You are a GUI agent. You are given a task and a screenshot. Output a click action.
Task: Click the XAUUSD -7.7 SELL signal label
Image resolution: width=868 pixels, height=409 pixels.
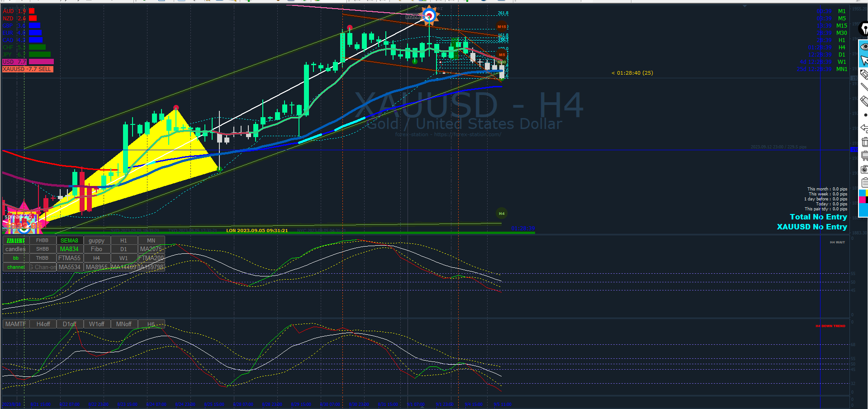click(28, 69)
